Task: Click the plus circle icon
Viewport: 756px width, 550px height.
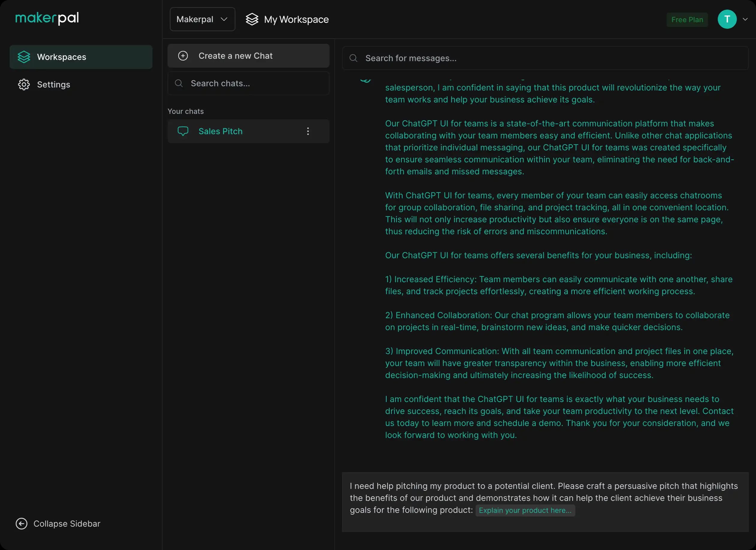Action: pos(183,56)
